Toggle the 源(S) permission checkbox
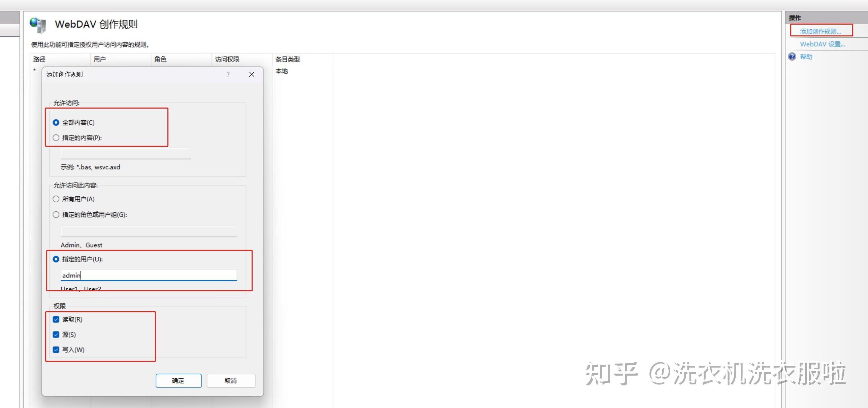Image resolution: width=868 pixels, height=408 pixels. tap(56, 334)
